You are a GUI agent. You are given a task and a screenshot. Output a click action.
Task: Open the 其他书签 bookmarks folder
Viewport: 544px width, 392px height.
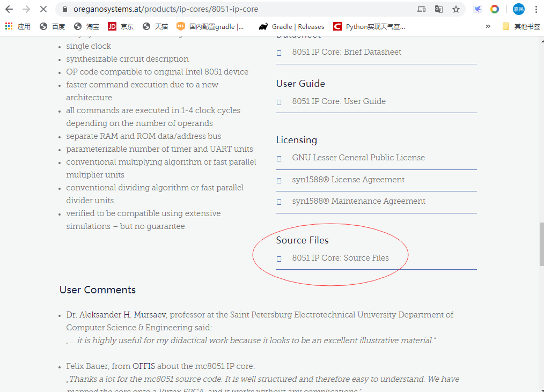point(521,26)
